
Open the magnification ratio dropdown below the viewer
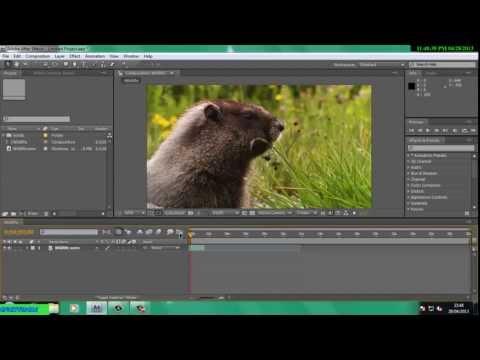click(134, 213)
